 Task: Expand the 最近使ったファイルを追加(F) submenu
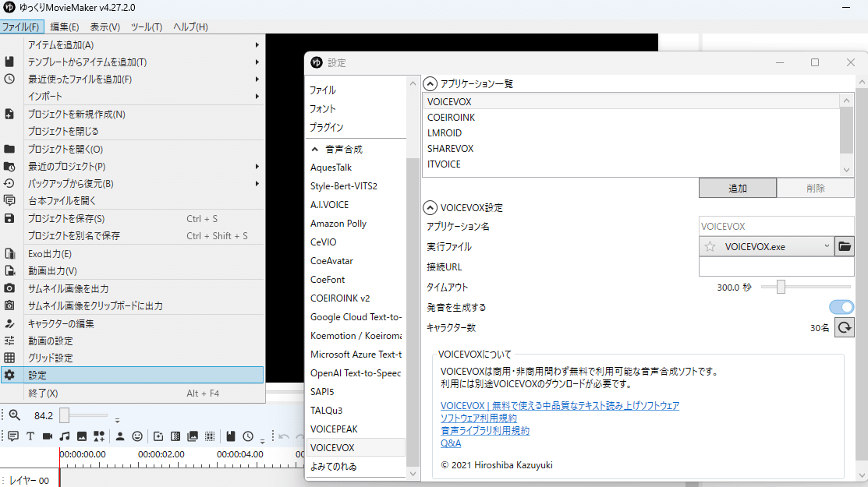click(132, 79)
